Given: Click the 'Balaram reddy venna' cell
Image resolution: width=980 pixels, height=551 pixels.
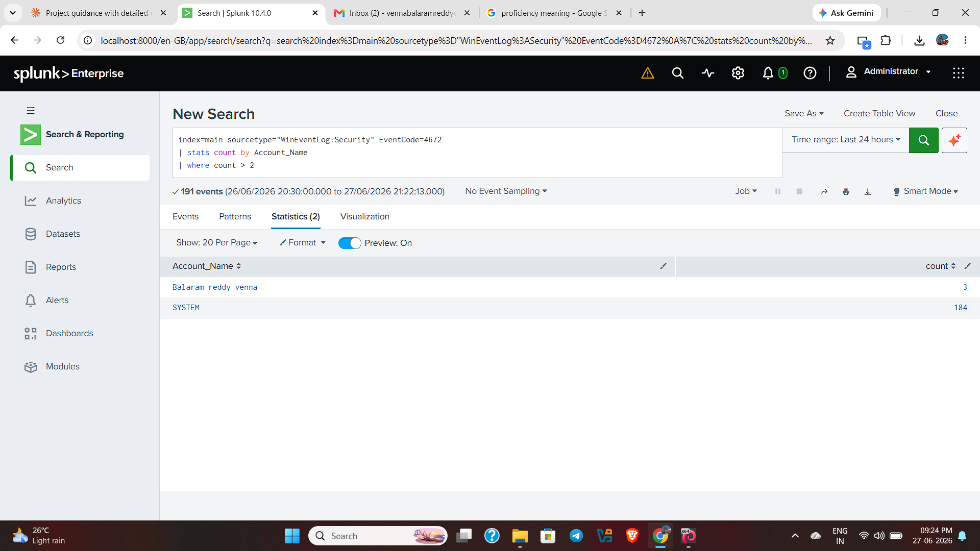Looking at the screenshot, I should coord(215,287).
